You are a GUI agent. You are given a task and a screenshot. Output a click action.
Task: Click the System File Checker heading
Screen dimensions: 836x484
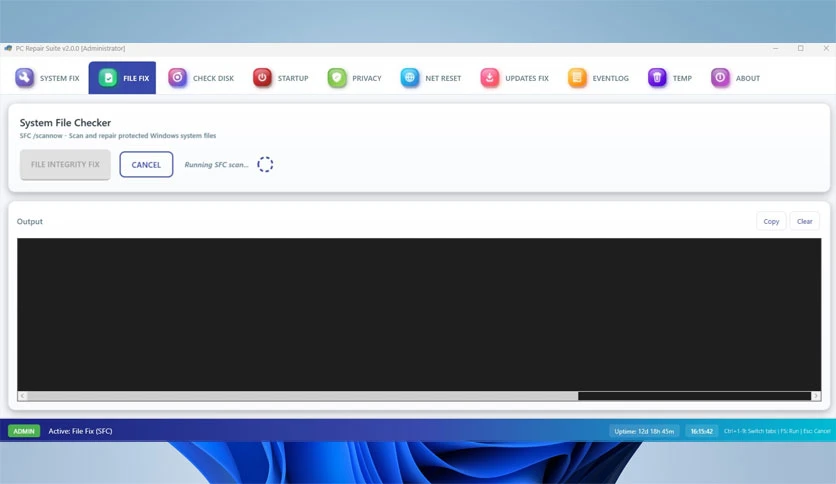(65, 123)
